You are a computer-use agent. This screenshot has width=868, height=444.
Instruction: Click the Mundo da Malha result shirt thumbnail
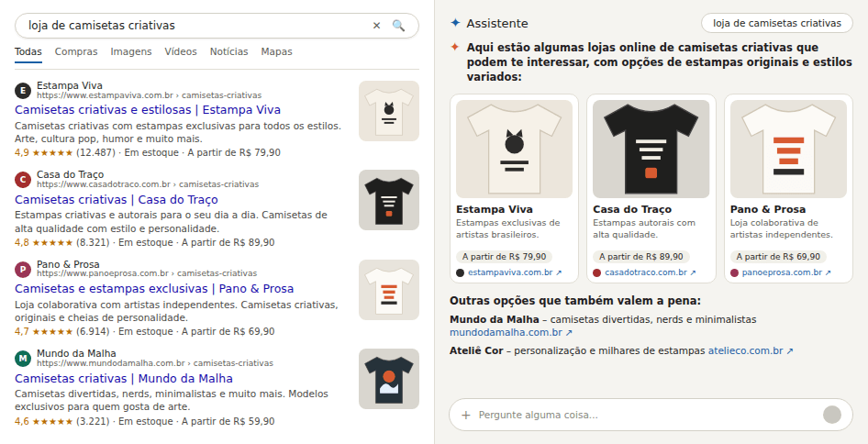[x=389, y=379]
